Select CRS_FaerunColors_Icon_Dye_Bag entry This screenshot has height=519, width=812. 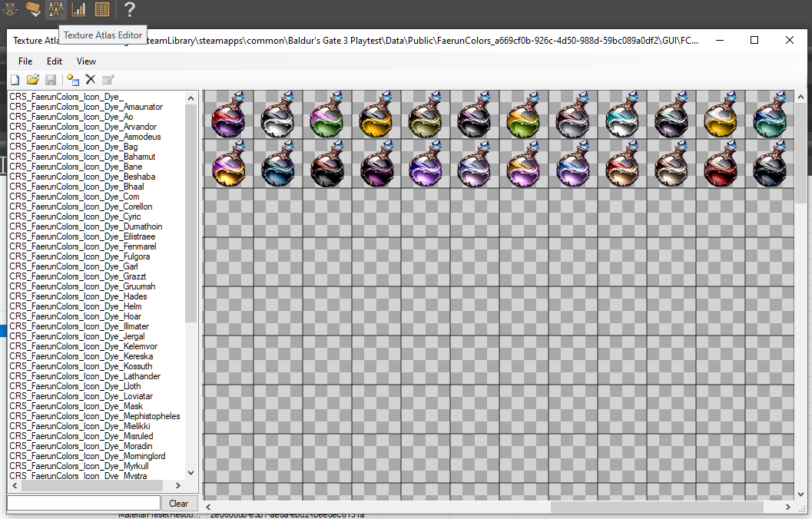[74, 147]
